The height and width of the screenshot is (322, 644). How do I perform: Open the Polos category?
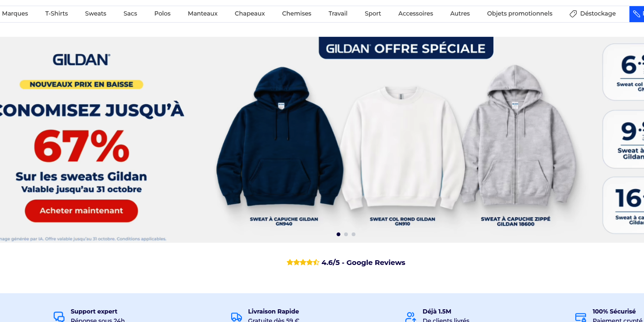tap(162, 14)
